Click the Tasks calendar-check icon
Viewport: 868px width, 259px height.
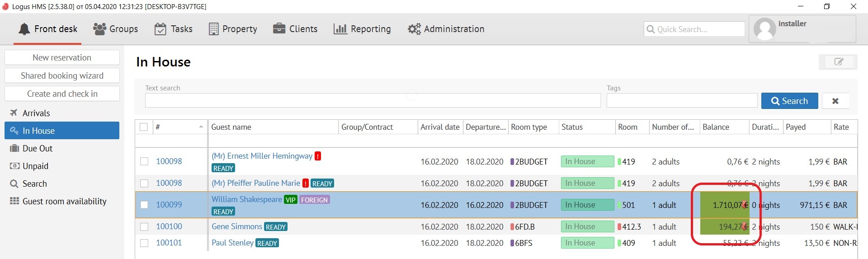160,29
